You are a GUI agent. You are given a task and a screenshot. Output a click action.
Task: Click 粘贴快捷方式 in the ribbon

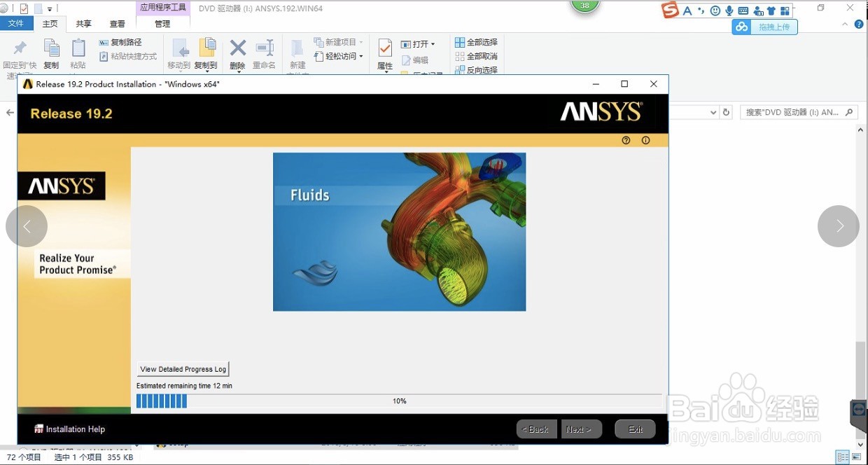[x=128, y=57]
